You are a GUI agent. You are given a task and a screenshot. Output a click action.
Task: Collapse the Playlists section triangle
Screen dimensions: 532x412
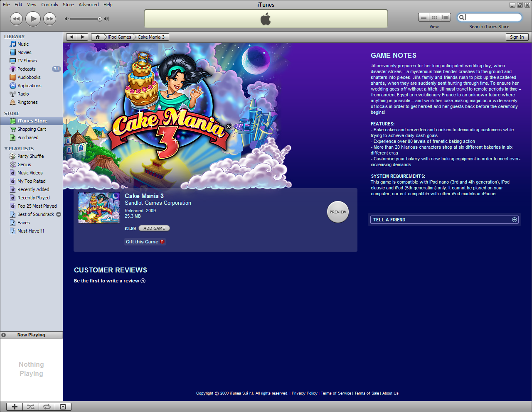pyautogui.click(x=6, y=148)
